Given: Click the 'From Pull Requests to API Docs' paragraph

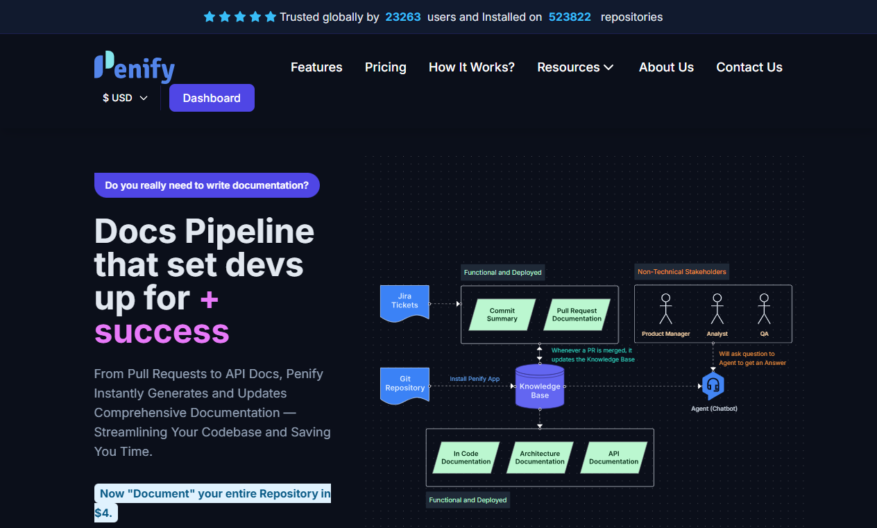Looking at the screenshot, I should tap(212, 412).
